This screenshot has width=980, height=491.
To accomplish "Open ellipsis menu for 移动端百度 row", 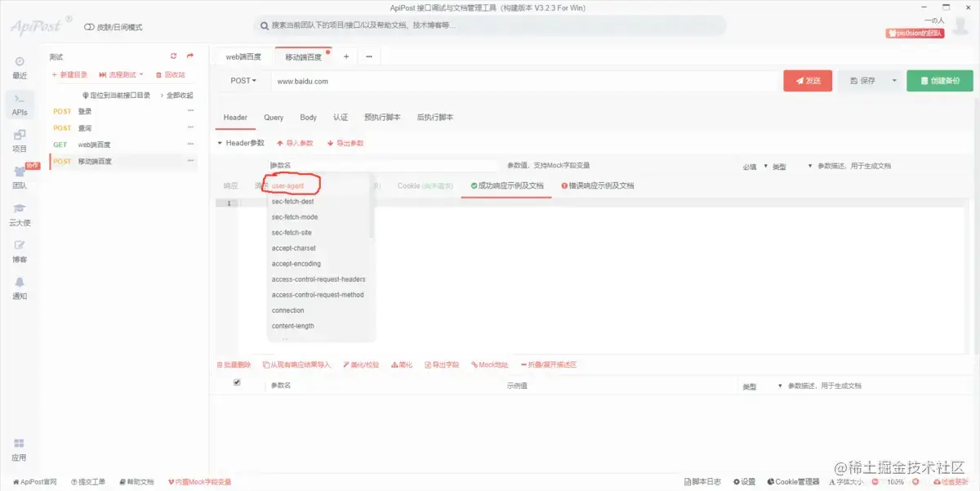I will pyautogui.click(x=190, y=161).
